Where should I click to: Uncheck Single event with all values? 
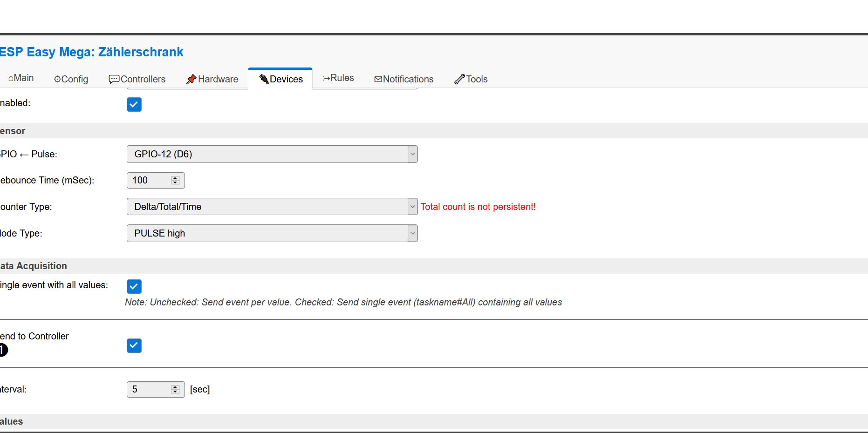click(x=134, y=286)
